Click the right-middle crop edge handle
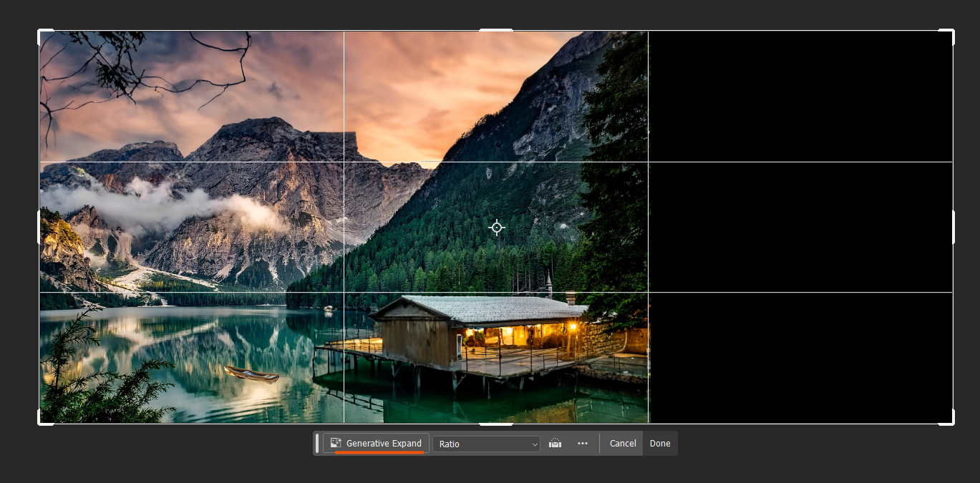Viewport: 980px width, 483px height. [x=953, y=228]
